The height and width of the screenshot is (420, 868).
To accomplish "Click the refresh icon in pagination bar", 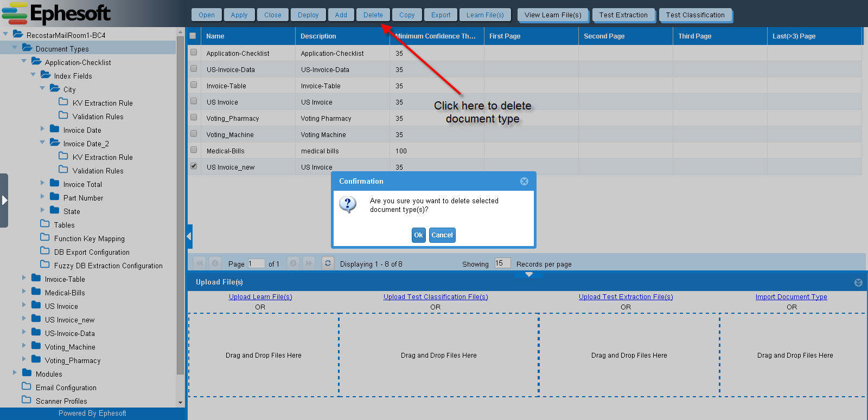I will [328, 263].
